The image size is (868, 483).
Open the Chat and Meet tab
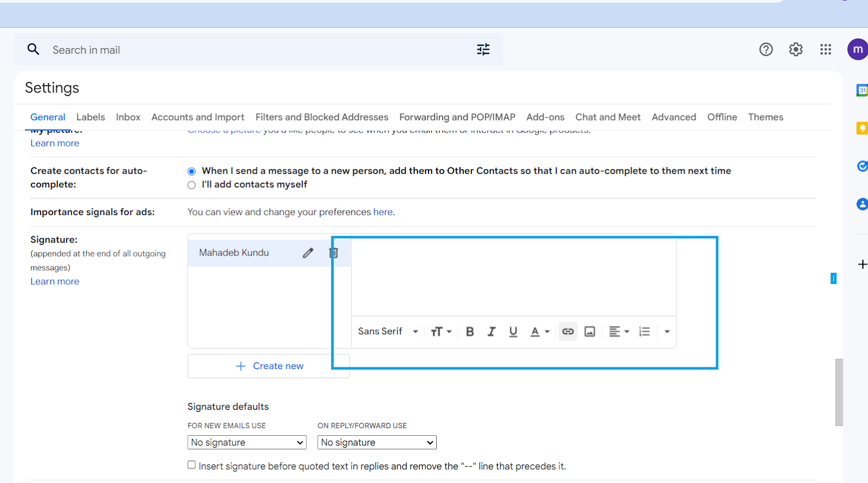[608, 117]
